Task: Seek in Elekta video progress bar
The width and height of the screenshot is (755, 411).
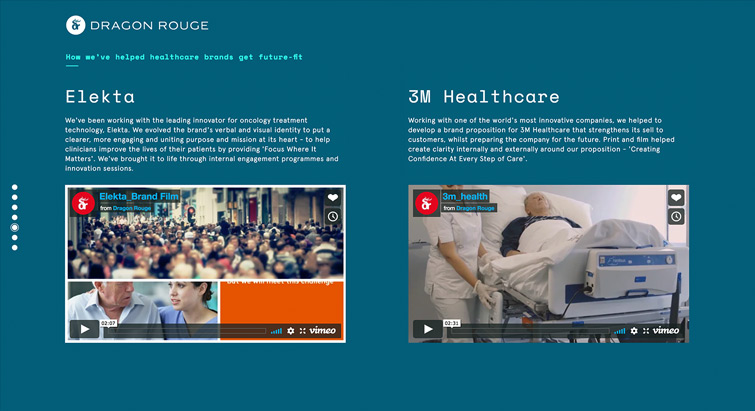Action: tap(186, 331)
